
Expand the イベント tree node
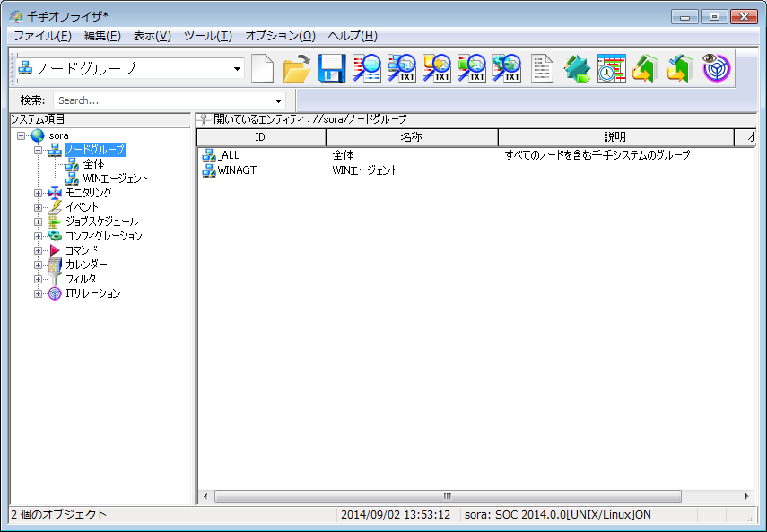tap(38, 207)
